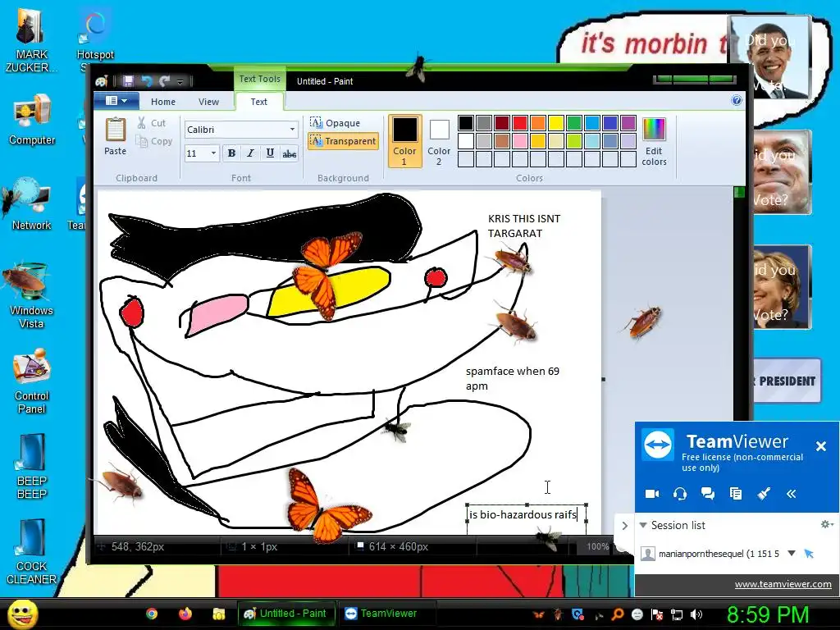Select Color 2 as active color
The image size is (840, 630).
(439, 141)
